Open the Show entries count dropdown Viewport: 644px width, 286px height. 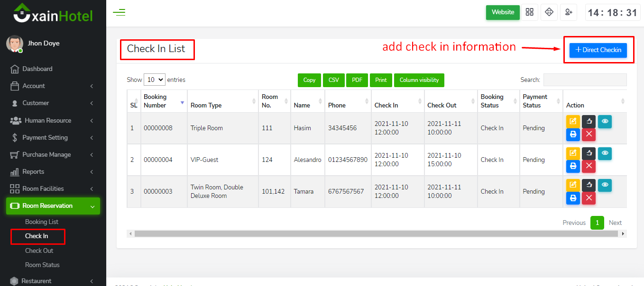pyautogui.click(x=154, y=80)
